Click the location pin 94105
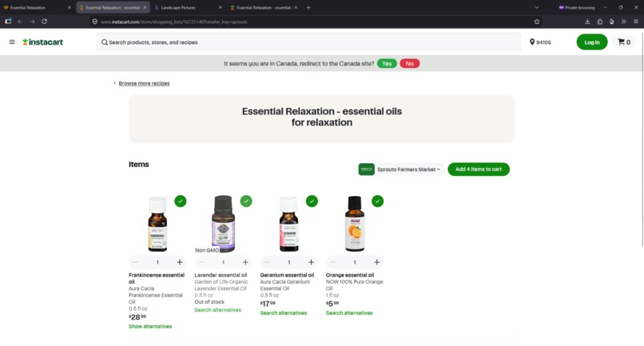Image resolution: width=644 pixels, height=346 pixels. click(540, 42)
